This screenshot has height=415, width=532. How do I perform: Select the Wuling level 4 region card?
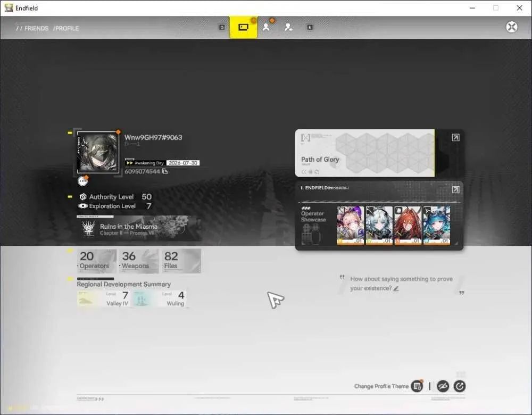coord(160,298)
